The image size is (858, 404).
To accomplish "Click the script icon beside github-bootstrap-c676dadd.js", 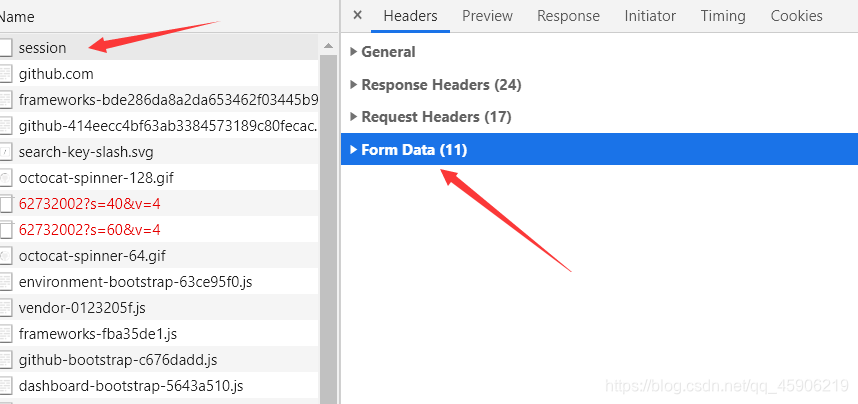I will click(x=5, y=360).
